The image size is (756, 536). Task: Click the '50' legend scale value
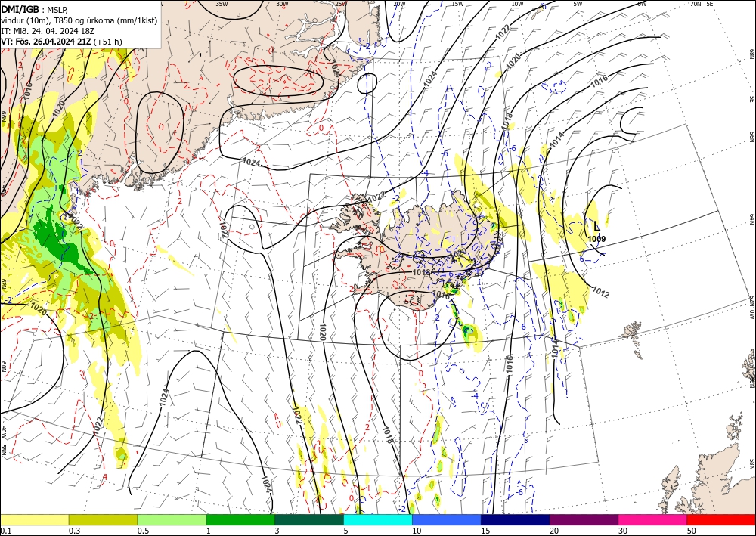coord(692,531)
